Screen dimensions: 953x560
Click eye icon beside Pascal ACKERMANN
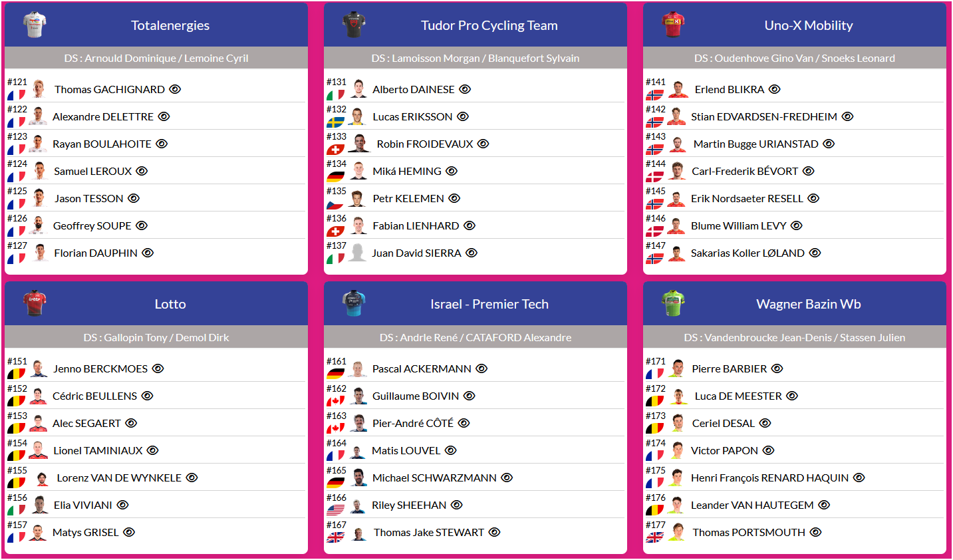click(x=481, y=368)
